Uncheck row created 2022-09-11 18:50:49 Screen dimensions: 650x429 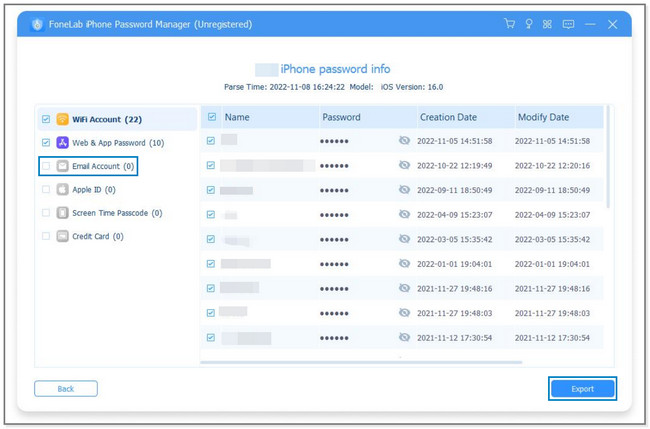coord(211,190)
